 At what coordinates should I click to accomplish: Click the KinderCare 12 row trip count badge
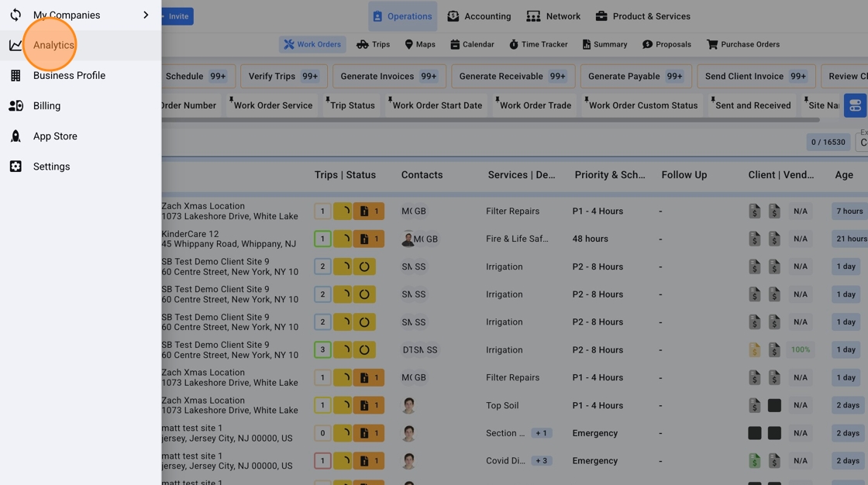point(322,239)
